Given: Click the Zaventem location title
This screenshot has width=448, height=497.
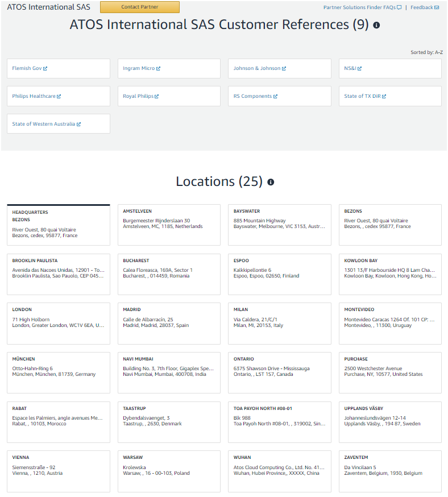Looking at the screenshot, I should point(356,457).
